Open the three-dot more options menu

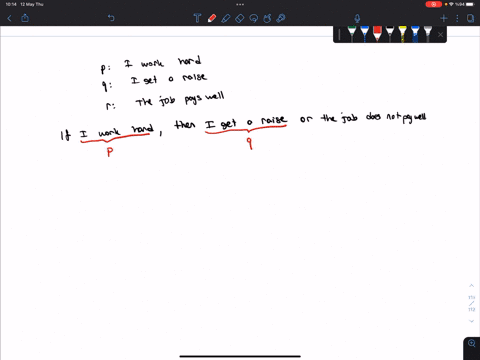click(x=457, y=18)
